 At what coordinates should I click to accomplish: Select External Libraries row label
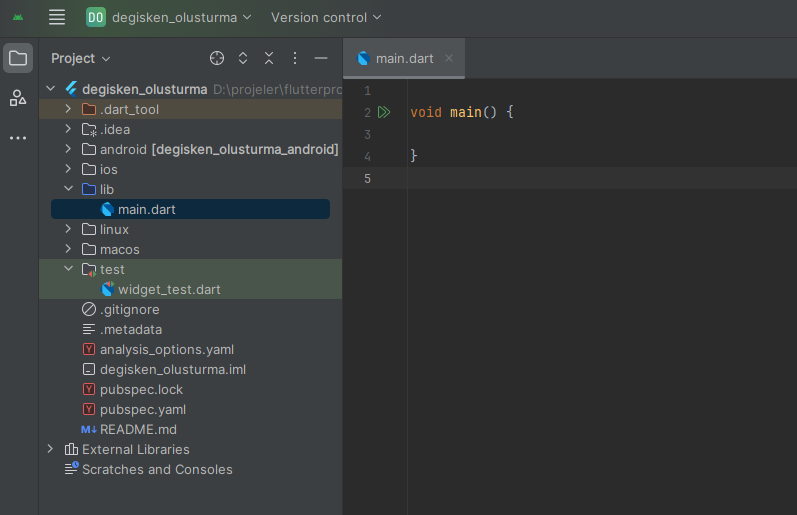click(x=135, y=449)
